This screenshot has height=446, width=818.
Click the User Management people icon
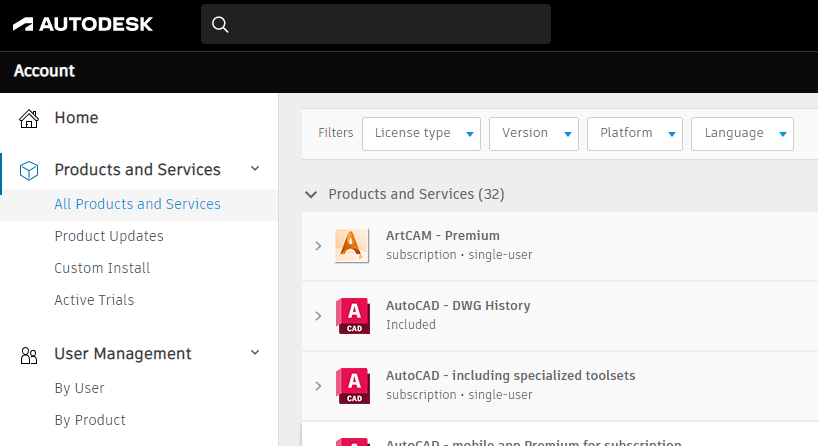tap(29, 354)
